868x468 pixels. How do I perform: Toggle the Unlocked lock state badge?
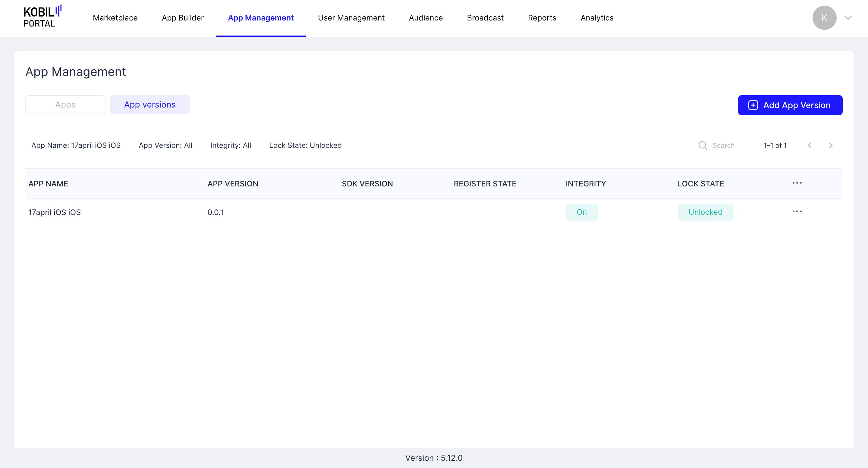click(705, 212)
